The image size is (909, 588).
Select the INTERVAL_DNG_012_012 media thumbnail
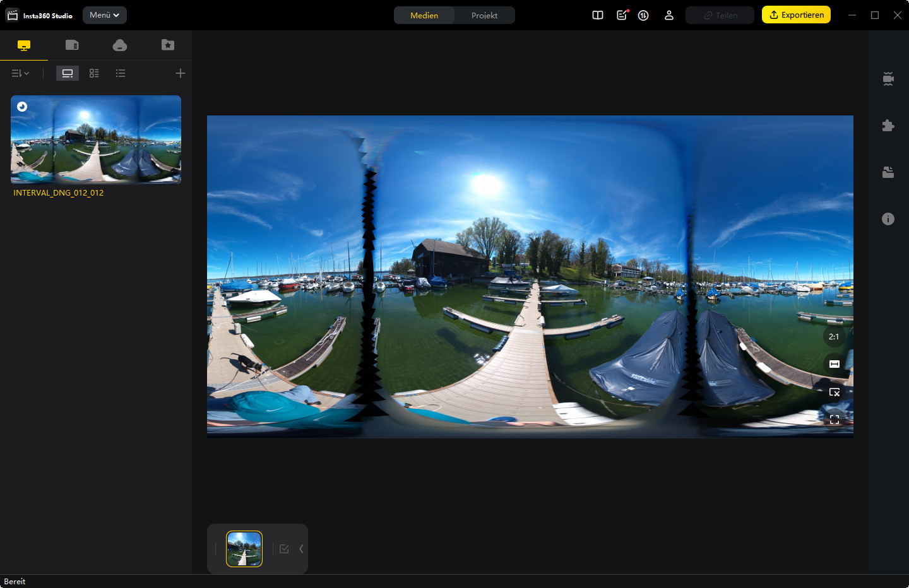[x=96, y=140]
